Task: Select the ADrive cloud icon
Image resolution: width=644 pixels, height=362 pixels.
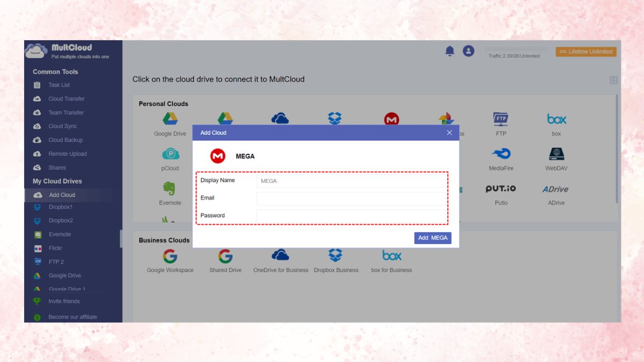Action: point(556,189)
